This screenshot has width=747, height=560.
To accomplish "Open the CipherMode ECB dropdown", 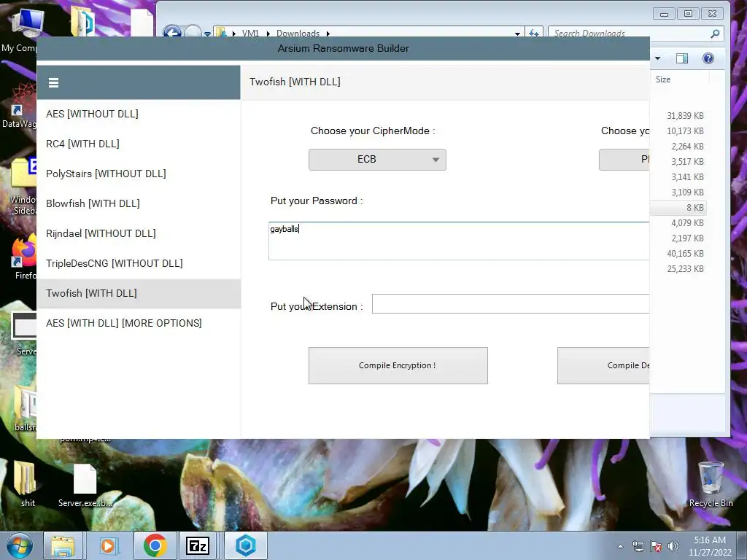I will [x=377, y=160].
